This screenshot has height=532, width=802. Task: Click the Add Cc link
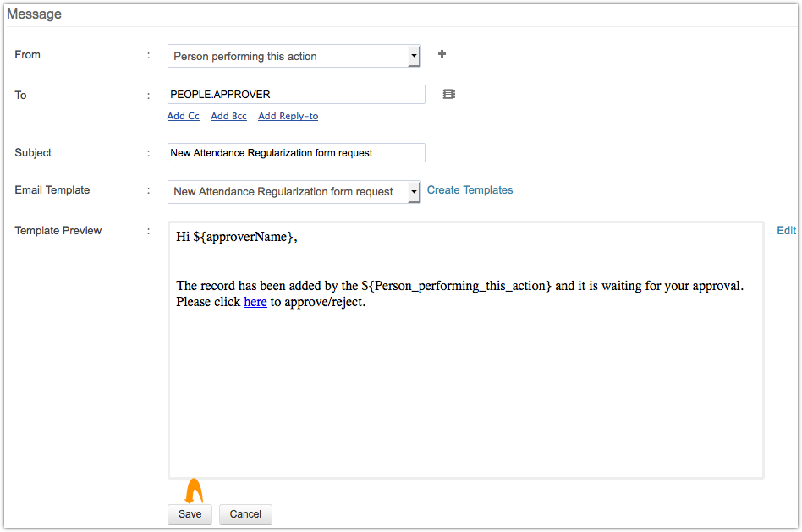coord(184,116)
